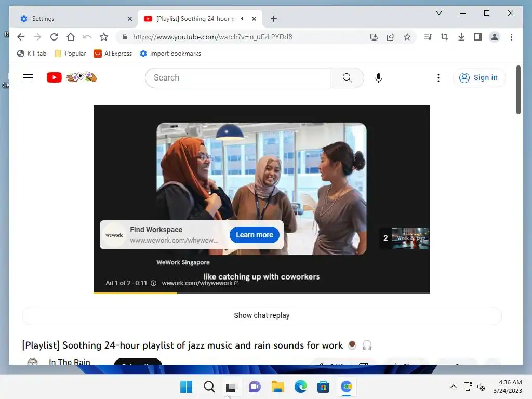This screenshot has height=399, width=532.
Task: Click the YouTube logo home link
Action: [72, 77]
